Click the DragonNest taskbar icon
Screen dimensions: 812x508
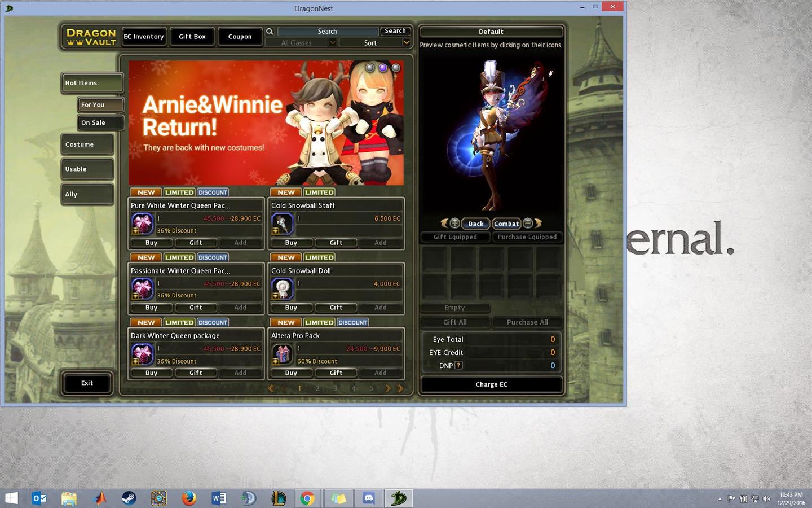399,498
